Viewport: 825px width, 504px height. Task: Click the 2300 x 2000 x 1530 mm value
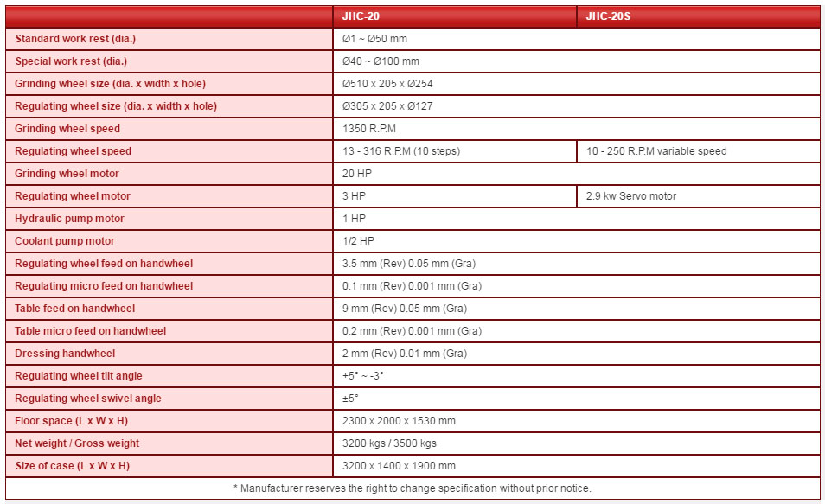tap(399, 421)
